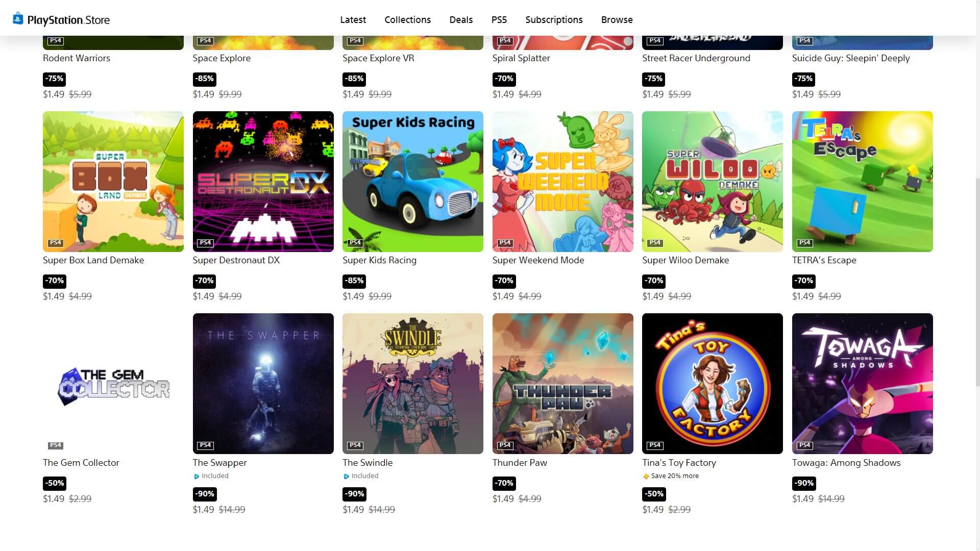Open the Subscriptions menu
This screenshot has width=980, height=551.
pyautogui.click(x=554, y=19)
